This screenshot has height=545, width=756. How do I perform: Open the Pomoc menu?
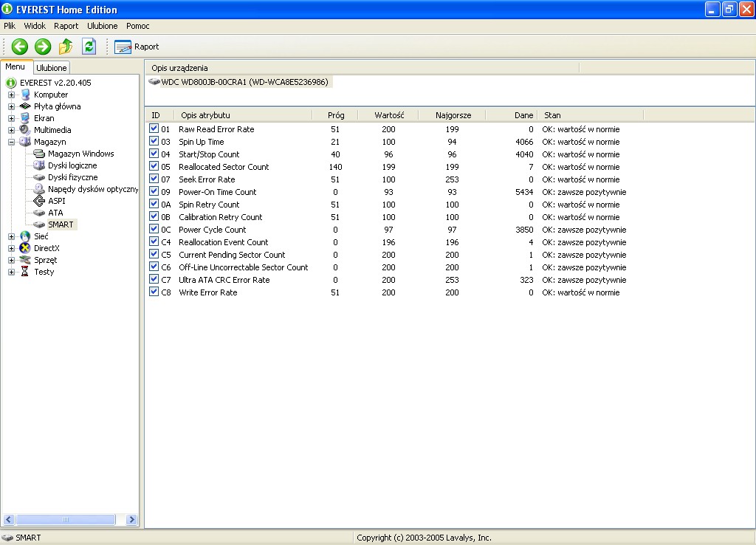(138, 26)
